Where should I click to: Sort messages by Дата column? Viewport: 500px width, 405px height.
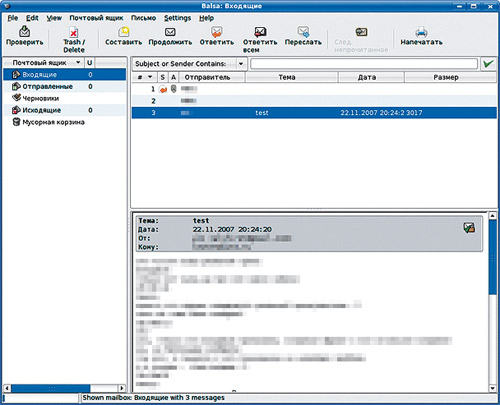coord(371,77)
